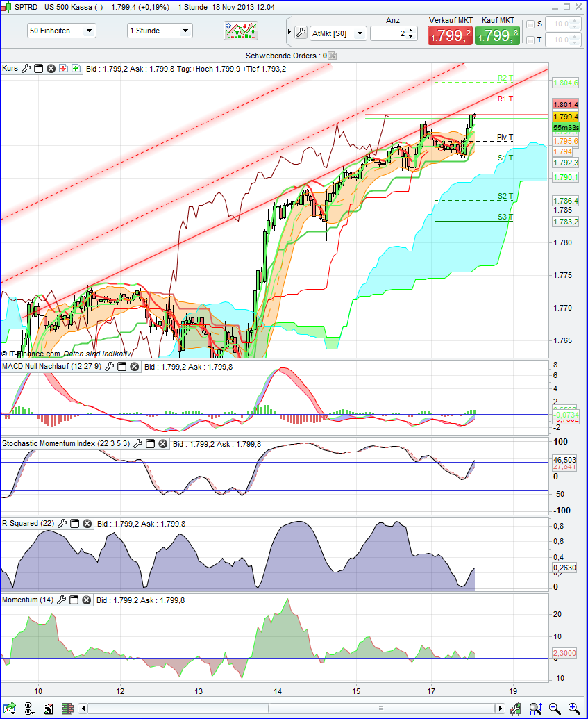Click the detach window icon on Stochastic panel
Viewport: 588px width, 719px height.
tap(150, 443)
